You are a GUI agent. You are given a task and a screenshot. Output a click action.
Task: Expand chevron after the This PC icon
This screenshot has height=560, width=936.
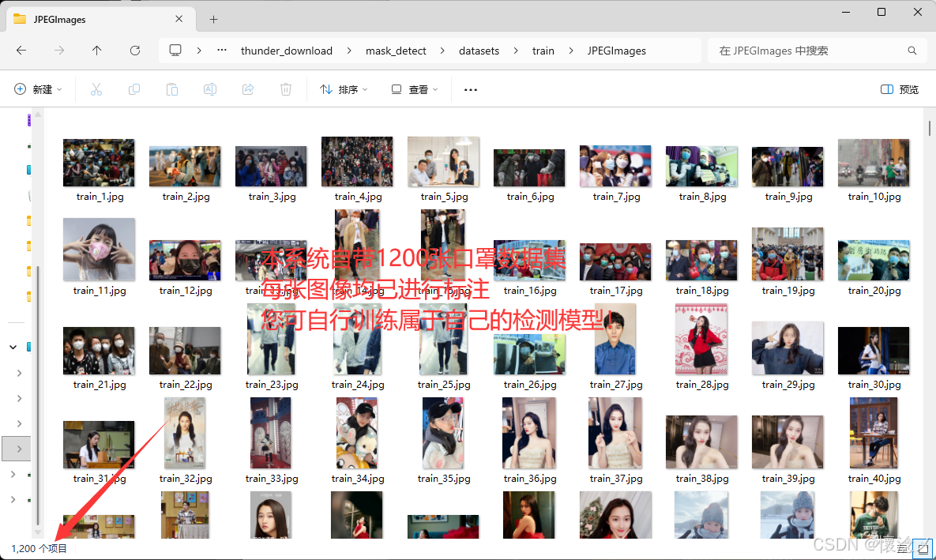199,51
